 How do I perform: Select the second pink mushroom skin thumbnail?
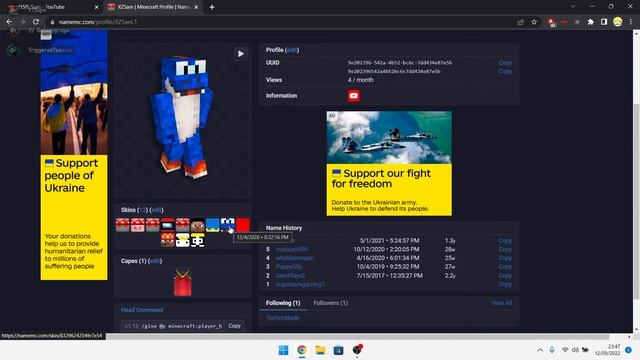(x=138, y=225)
